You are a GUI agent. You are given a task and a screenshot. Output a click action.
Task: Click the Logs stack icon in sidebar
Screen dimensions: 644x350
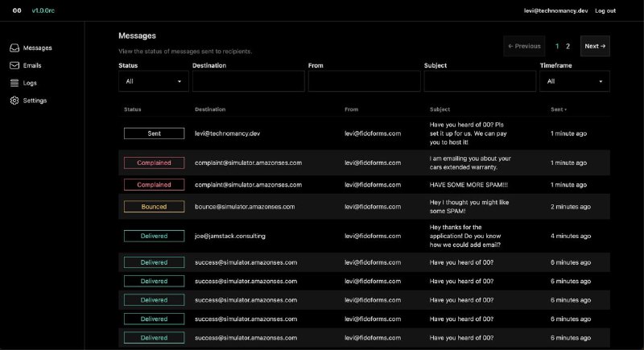click(14, 83)
